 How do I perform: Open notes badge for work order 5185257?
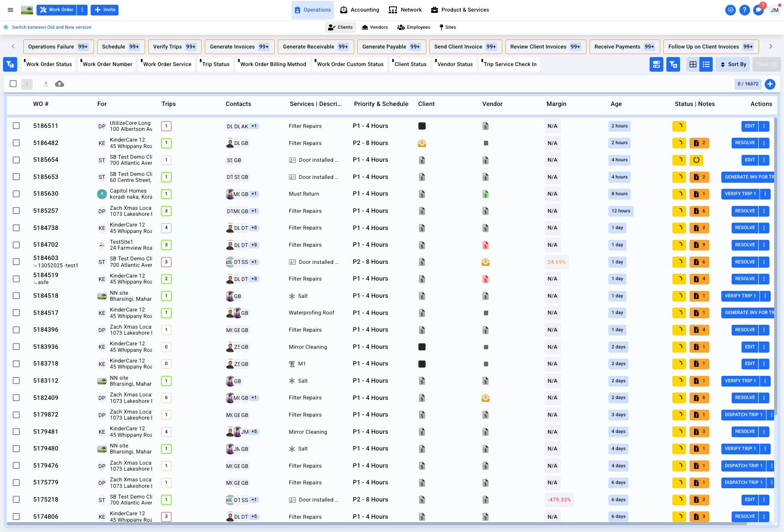click(x=699, y=211)
